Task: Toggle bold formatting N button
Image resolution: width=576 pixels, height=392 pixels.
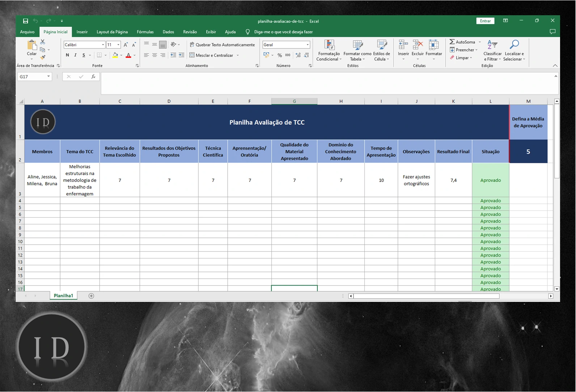Action: click(67, 55)
